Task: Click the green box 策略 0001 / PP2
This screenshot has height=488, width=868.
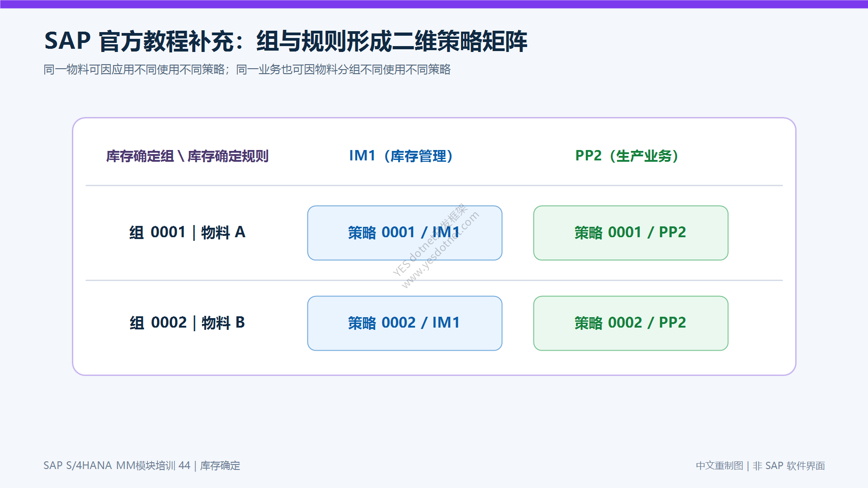Action: (x=631, y=233)
